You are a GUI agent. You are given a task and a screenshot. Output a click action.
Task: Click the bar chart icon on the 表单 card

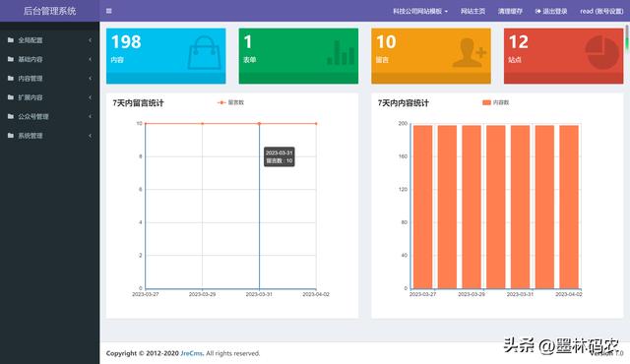pos(341,52)
